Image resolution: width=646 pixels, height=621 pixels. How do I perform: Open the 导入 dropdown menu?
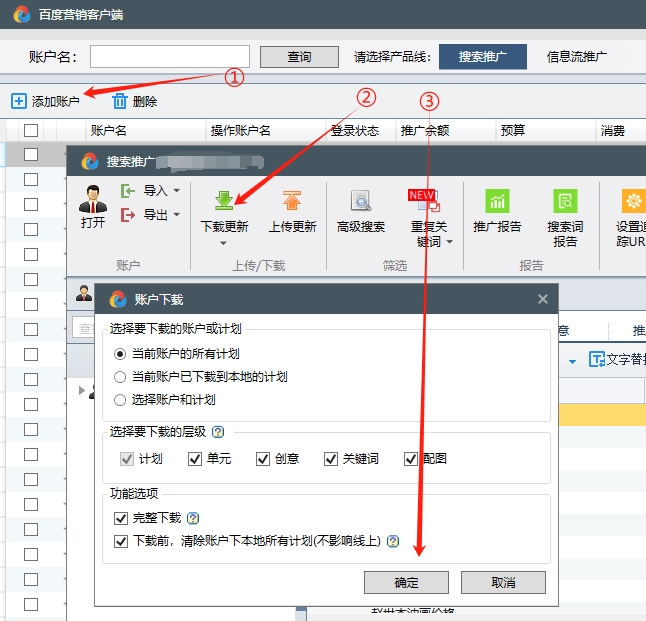point(177,190)
